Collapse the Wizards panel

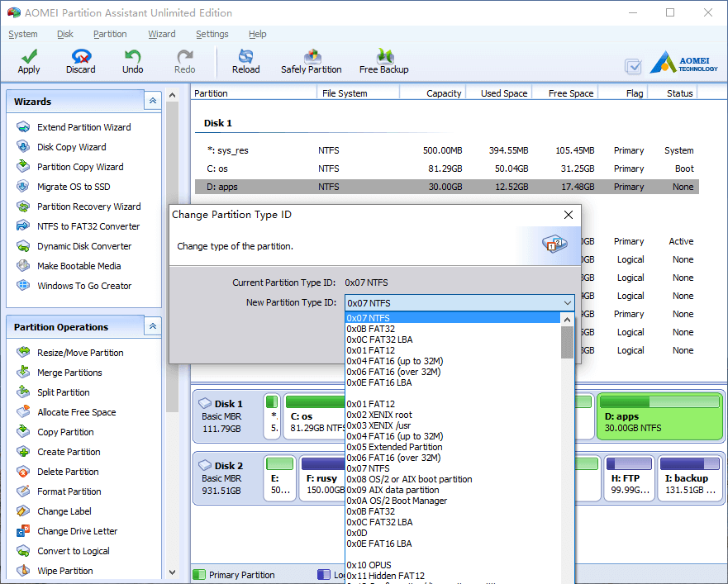[x=153, y=101]
